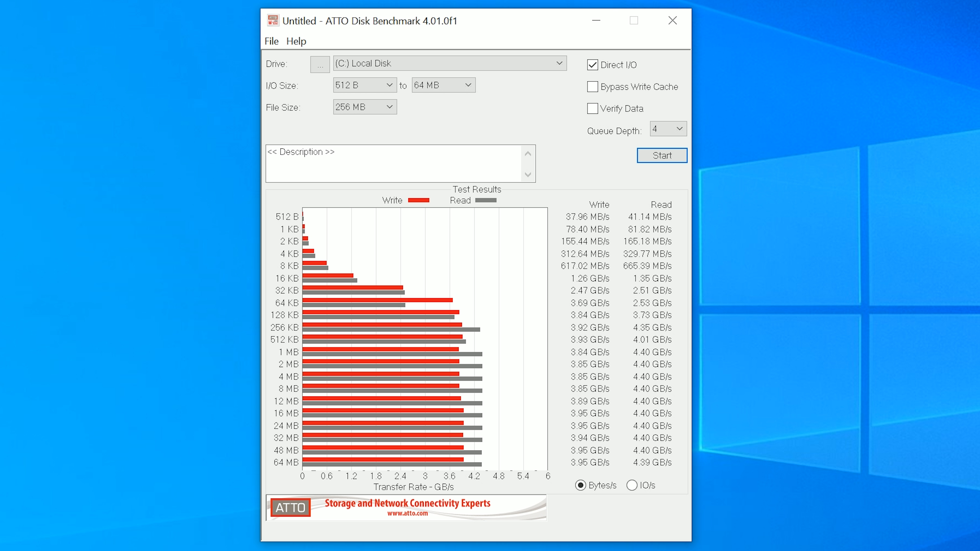Click the Storage and Network Connectivity Experts banner text
980x551 pixels.
coord(408,503)
